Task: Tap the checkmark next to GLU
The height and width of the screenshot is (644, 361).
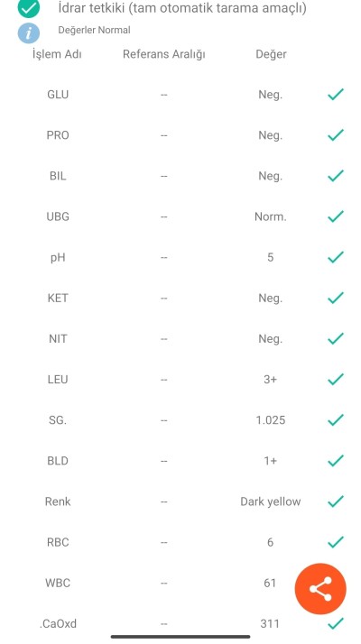Action: (x=336, y=94)
